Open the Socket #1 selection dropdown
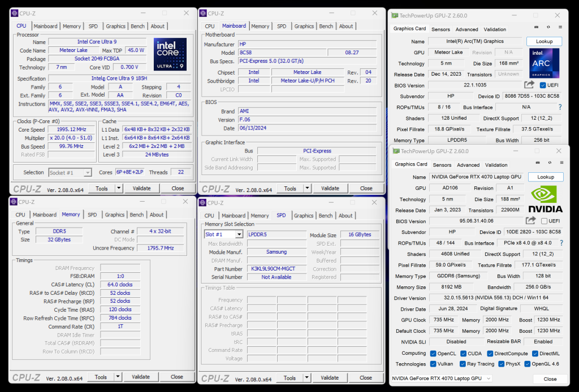Screen dimensions: 579x392 [x=88, y=173]
